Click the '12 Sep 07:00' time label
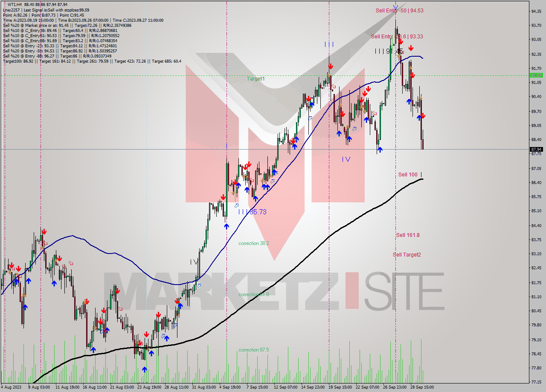This screenshot has height=392, width=546. (285, 387)
